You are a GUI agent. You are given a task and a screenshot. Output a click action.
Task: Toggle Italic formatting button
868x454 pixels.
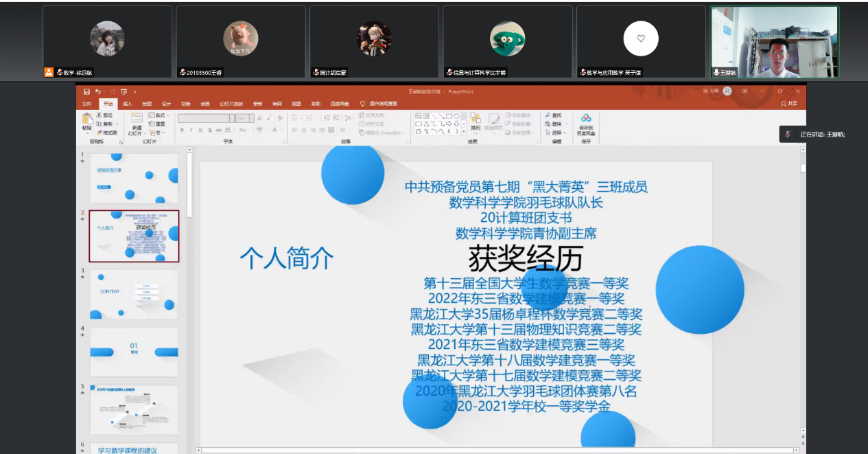pyautogui.click(x=191, y=130)
